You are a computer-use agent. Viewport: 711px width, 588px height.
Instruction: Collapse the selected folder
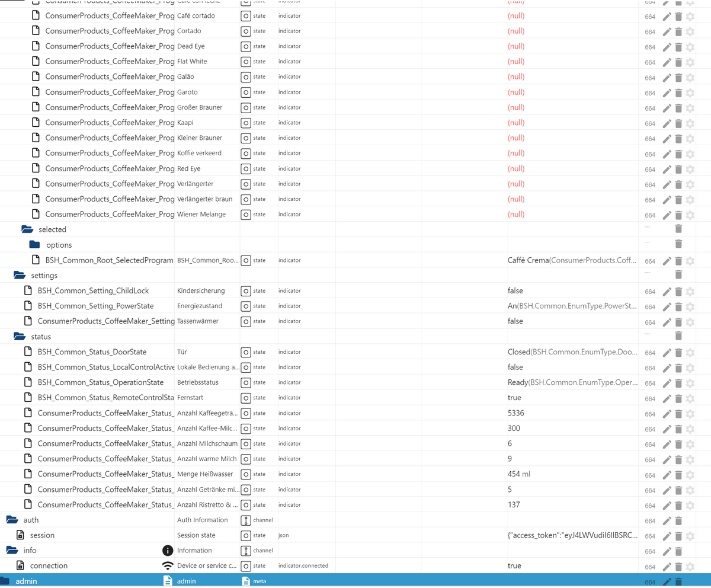[27, 229]
